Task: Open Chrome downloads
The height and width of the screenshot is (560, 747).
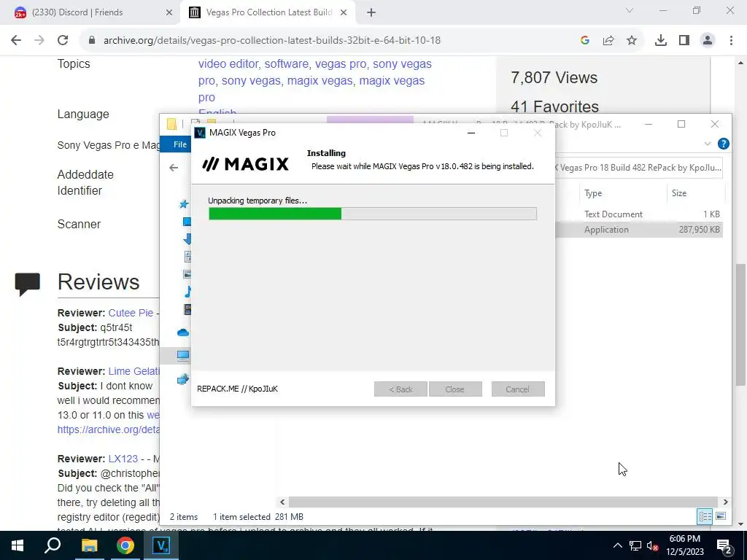Action: [661, 41]
